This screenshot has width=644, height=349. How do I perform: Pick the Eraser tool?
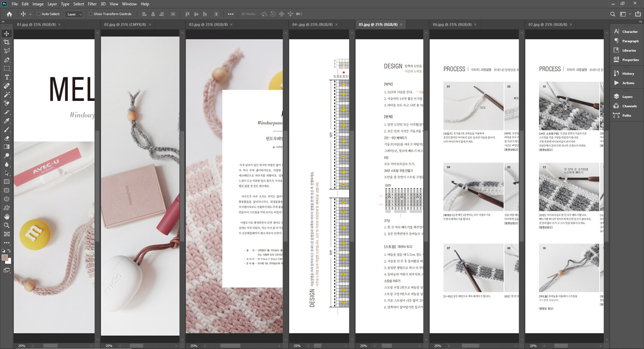click(x=6, y=138)
